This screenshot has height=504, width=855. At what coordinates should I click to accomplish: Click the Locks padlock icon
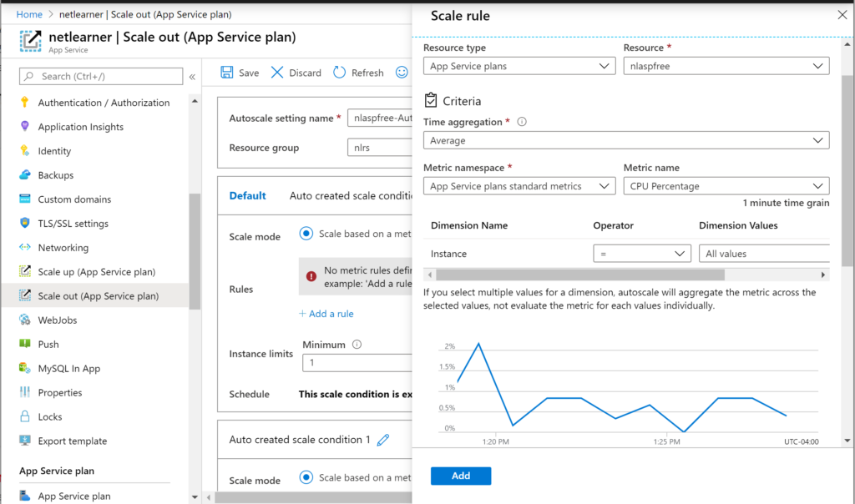pos(24,416)
